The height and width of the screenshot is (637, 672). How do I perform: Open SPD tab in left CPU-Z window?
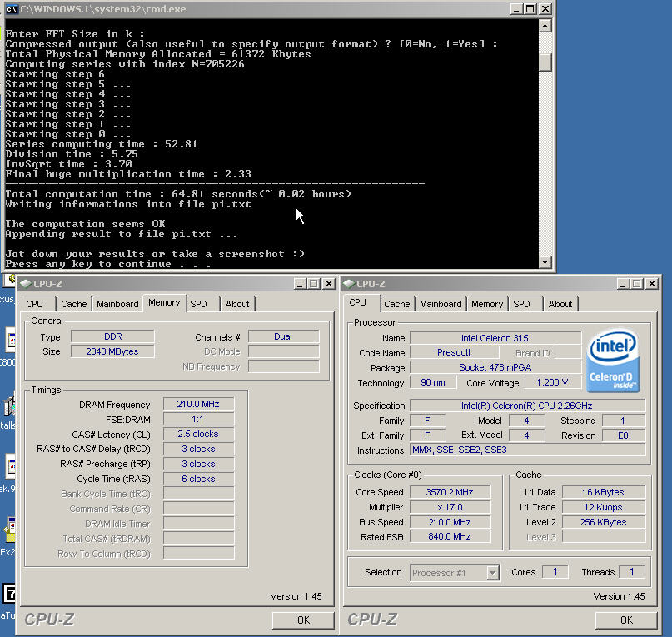tap(199, 304)
